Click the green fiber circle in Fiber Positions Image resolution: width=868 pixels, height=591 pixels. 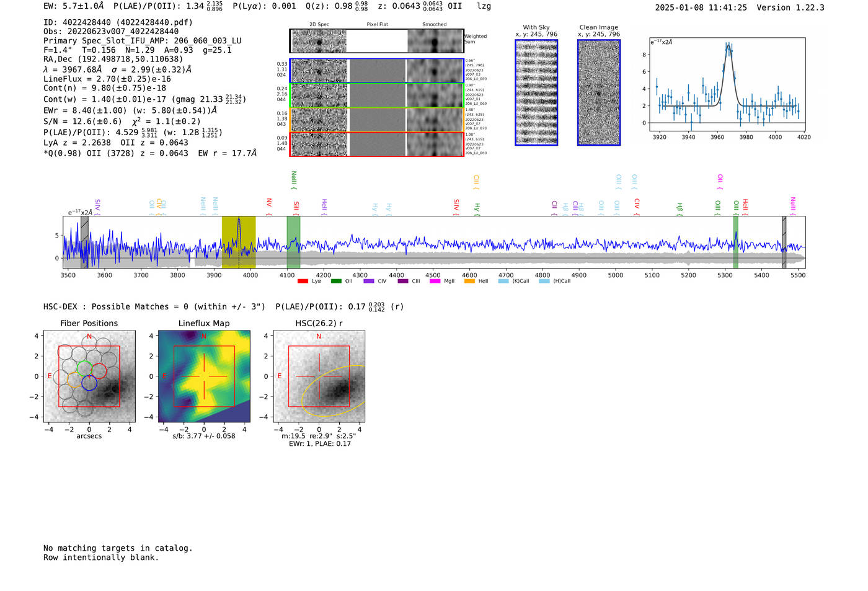84,368
